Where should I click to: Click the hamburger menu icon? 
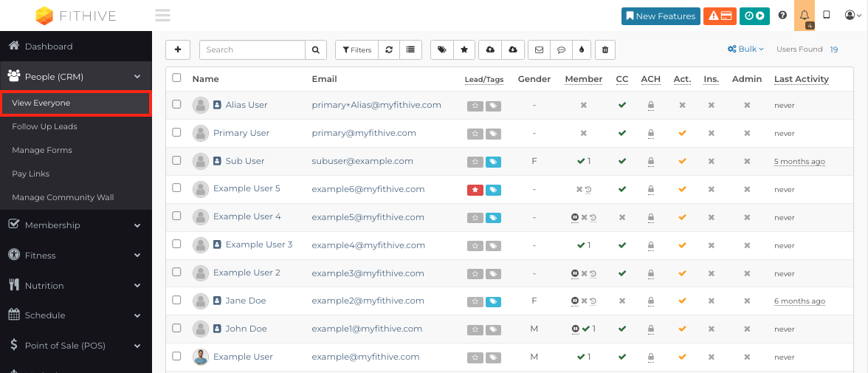pyautogui.click(x=162, y=15)
